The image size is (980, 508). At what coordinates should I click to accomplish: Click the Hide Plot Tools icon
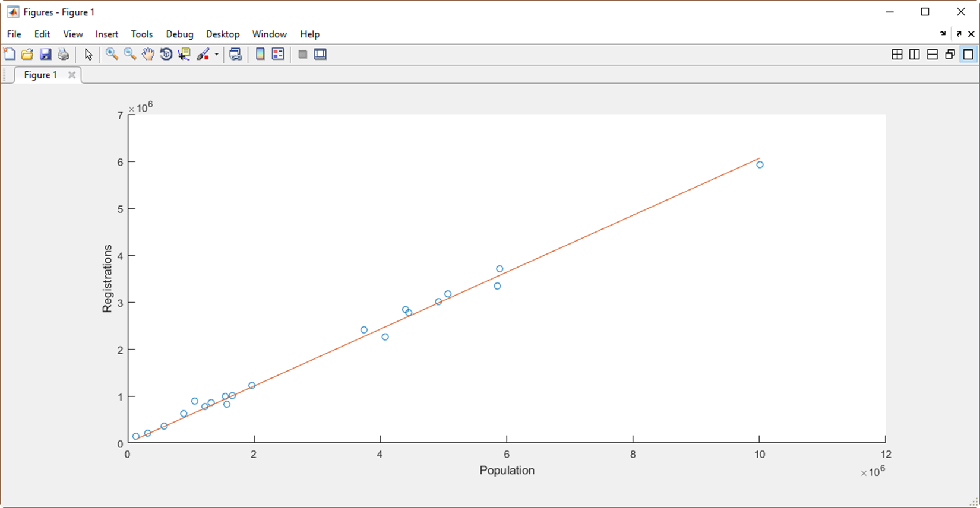click(x=303, y=55)
